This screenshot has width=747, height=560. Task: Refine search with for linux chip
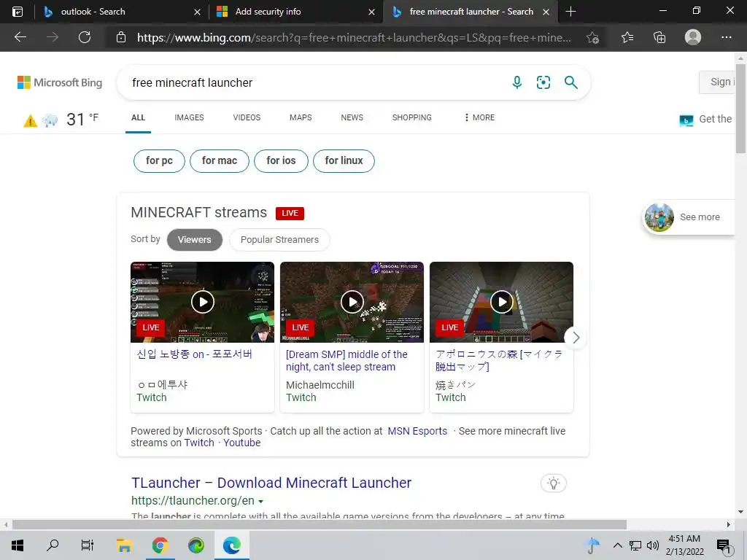344,161
